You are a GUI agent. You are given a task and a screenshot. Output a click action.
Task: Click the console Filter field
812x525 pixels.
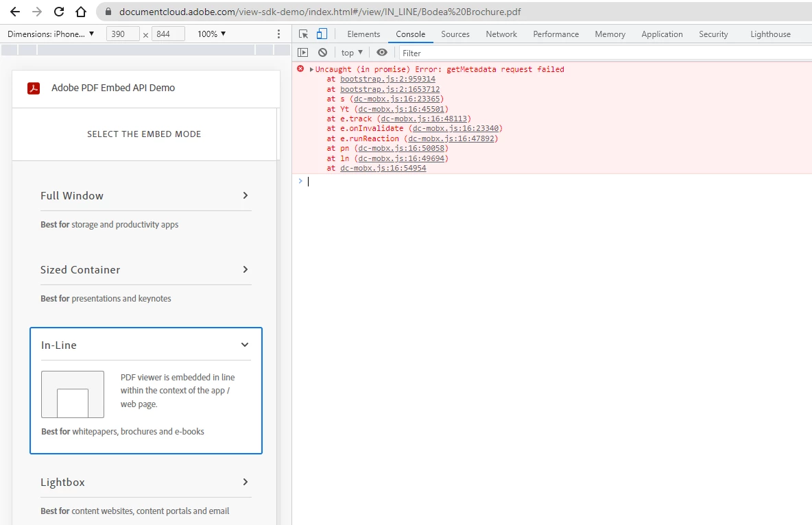coord(606,53)
